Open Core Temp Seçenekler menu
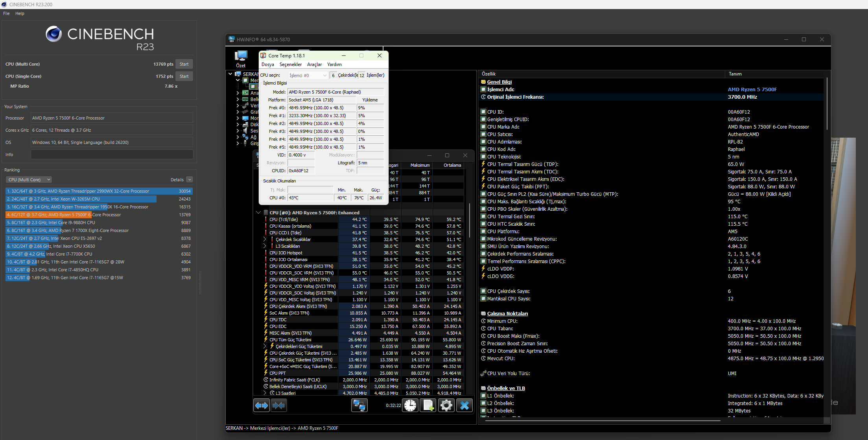Image resolution: width=868 pixels, height=440 pixels. 291,64
